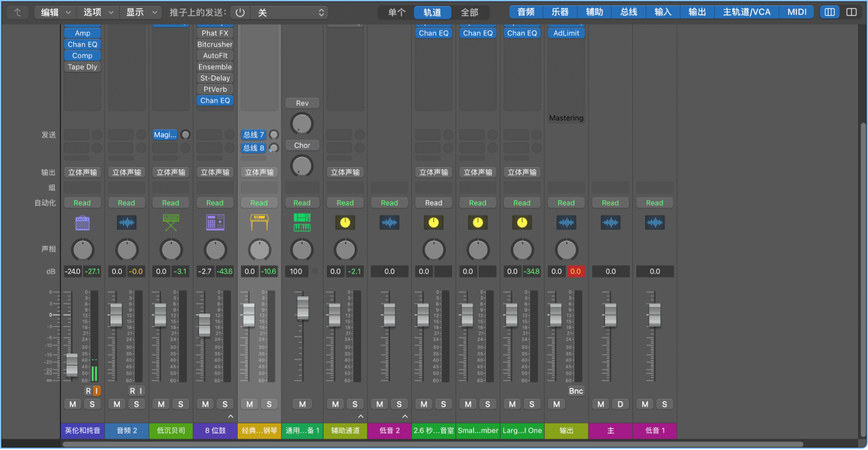Click the Mastering setting label on 输出

click(566, 118)
